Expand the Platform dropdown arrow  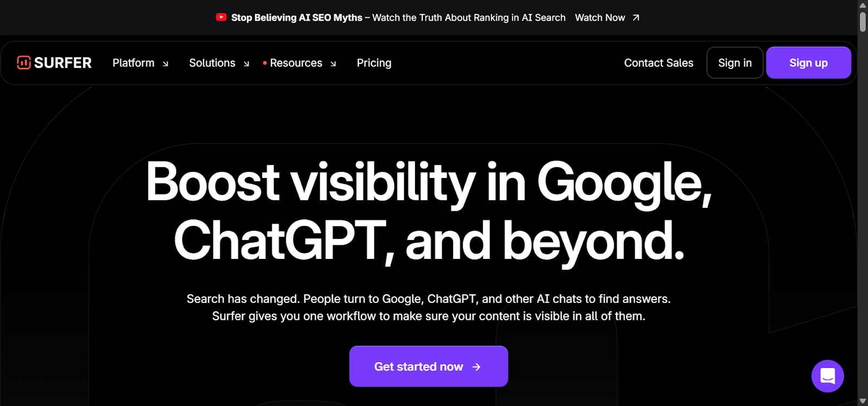[165, 64]
